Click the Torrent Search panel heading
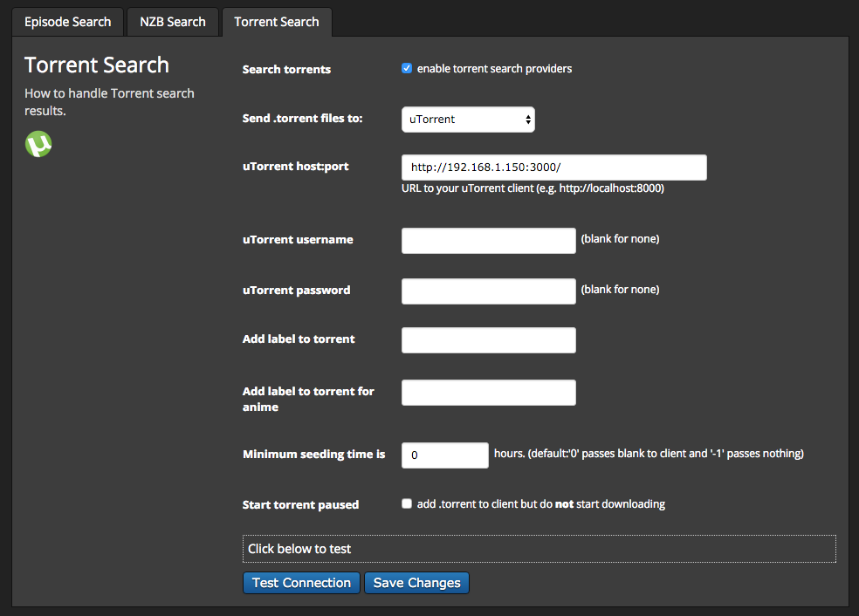Viewport: 859px width, 616px height. click(97, 65)
